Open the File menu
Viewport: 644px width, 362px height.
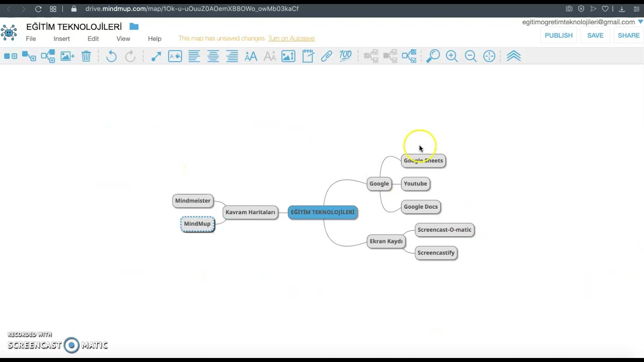pos(31,39)
